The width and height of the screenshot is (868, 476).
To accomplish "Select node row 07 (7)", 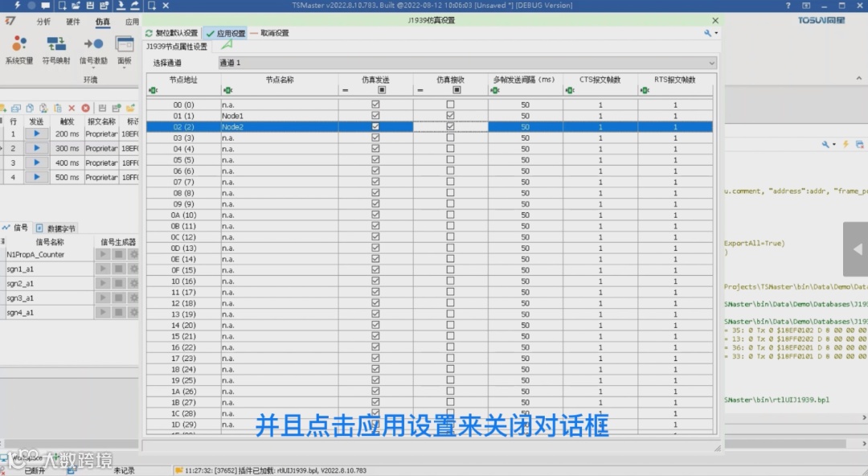I will coord(429,182).
